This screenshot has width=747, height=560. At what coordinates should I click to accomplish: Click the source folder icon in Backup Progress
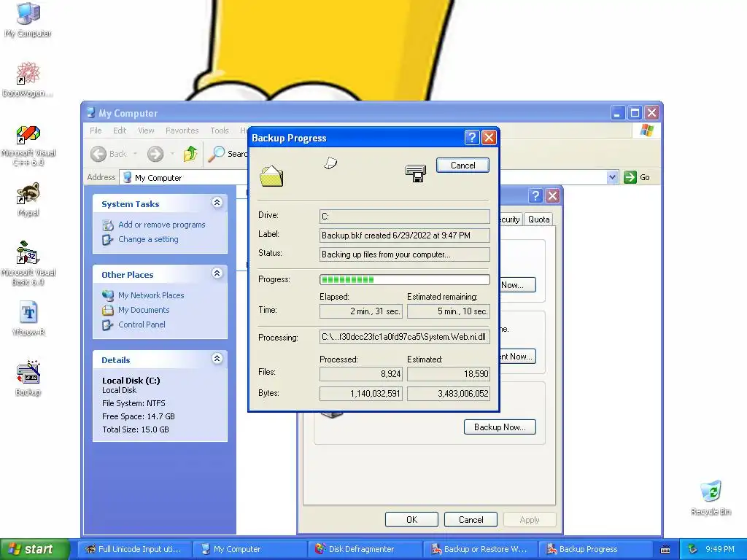pos(271,176)
